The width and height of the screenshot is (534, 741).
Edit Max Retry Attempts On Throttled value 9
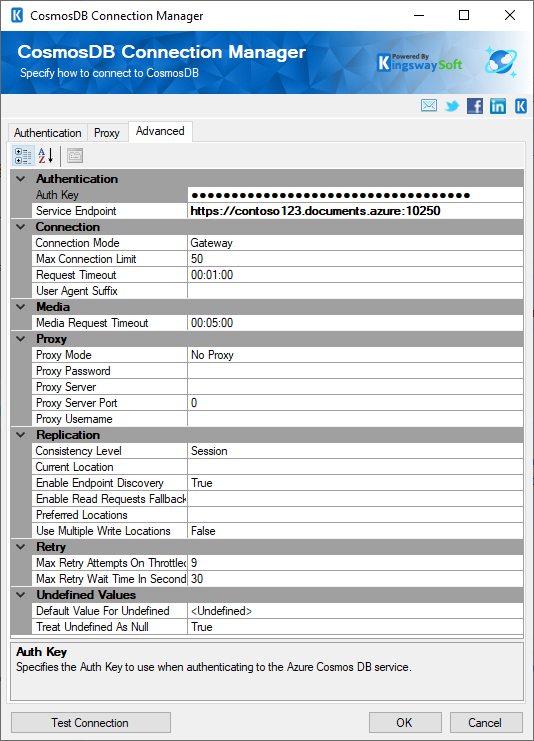355,563
